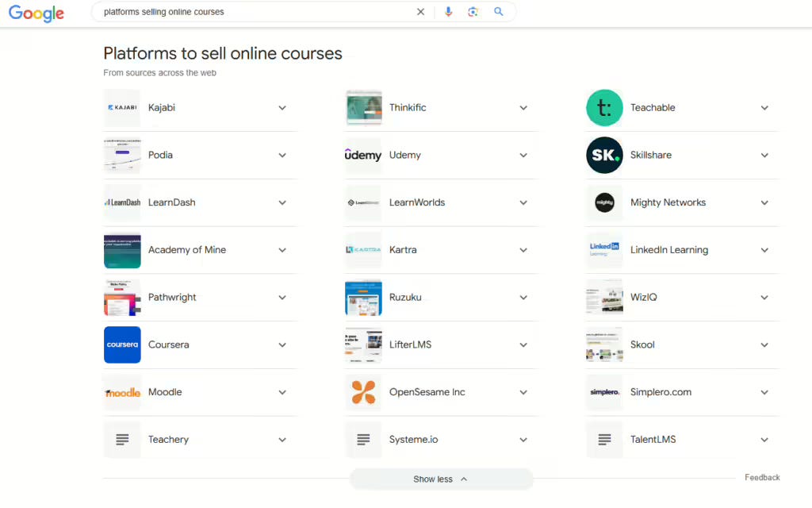Expand the Kajabi entry chevron
Image resolution: width=812 pixels, height=508 pixels.
(x=282, y=108)
